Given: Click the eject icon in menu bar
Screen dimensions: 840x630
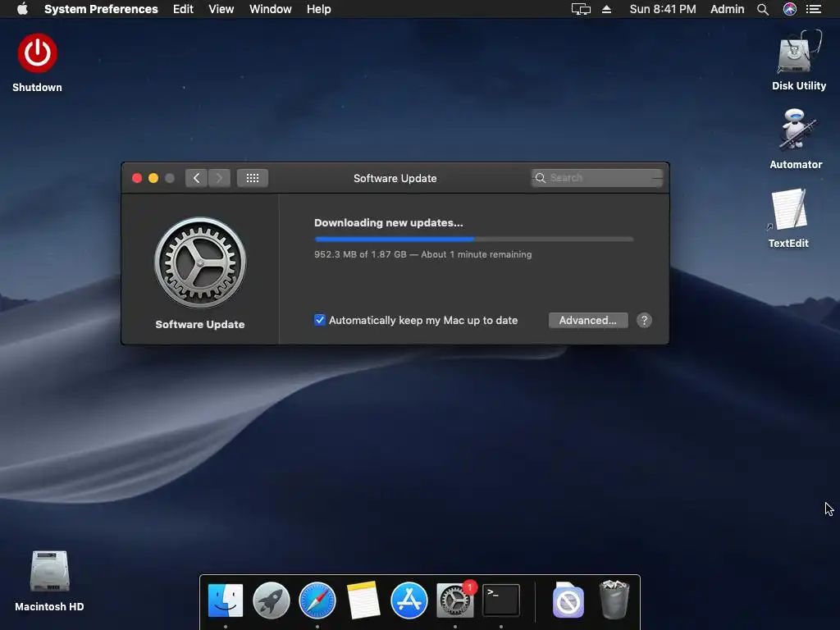Looking at the screenshot, I should [606, 9].
